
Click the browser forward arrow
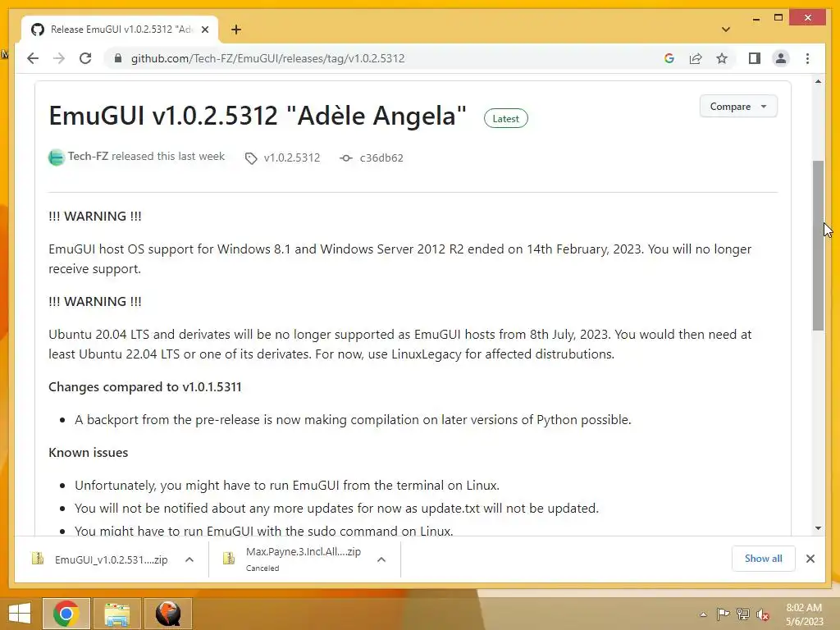[59, 58]
